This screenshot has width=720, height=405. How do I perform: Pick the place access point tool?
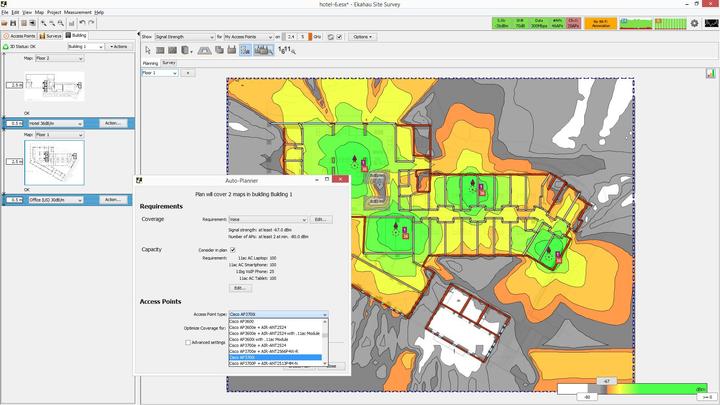click(x=232, y=50)
